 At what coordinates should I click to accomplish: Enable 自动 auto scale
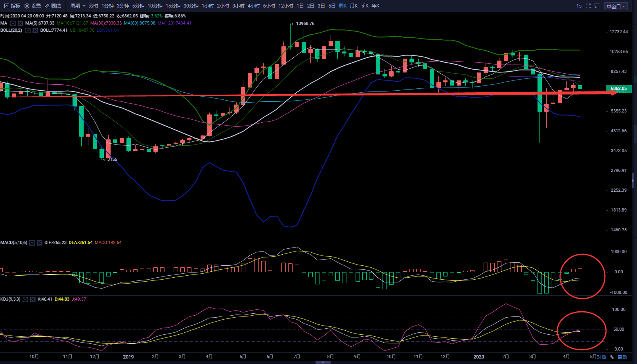coord(622,357)
